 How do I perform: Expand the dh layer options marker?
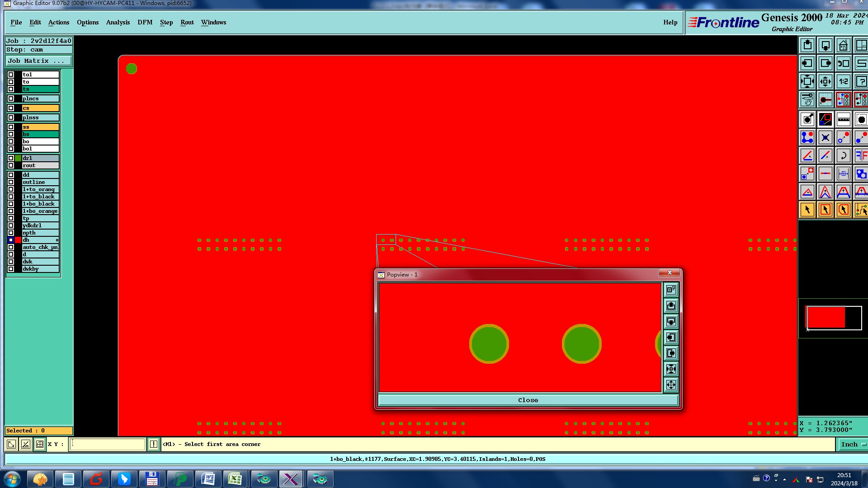coord(57,240)
